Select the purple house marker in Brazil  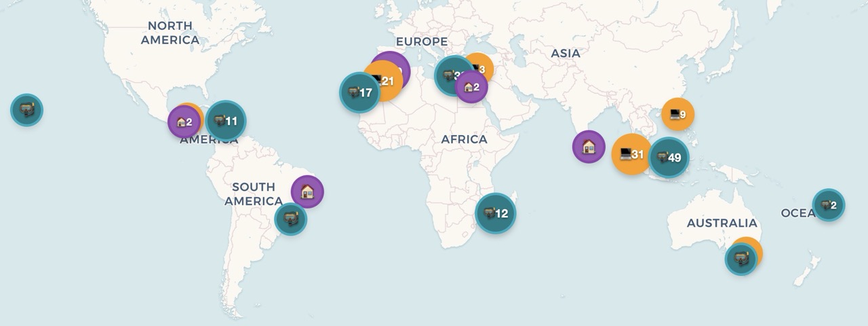coord(307,192)
